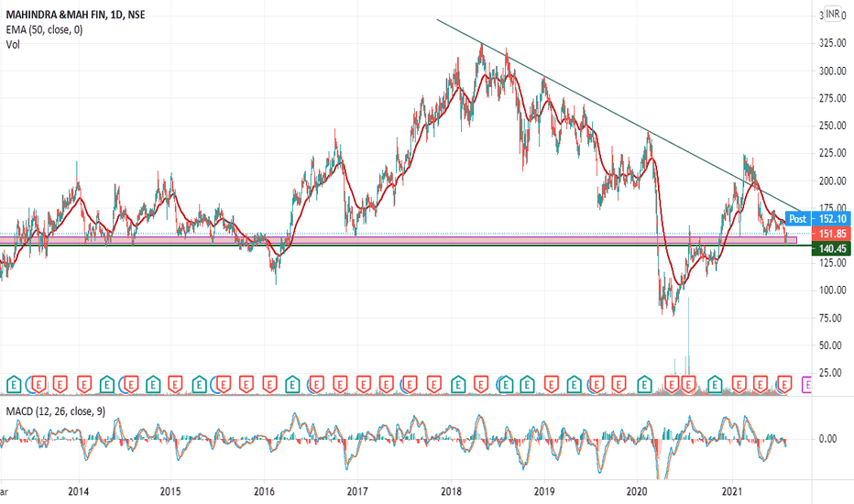Click the 2018 label on time axis
854x504 pixels.
[x=451, y=491]
